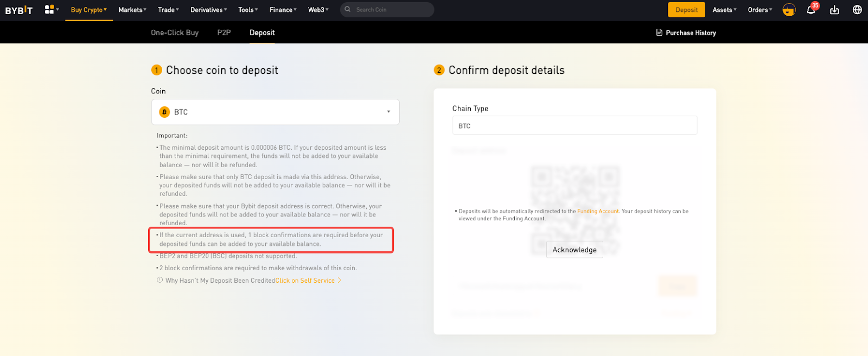Expand the Assets dropdown

(724, 10)
